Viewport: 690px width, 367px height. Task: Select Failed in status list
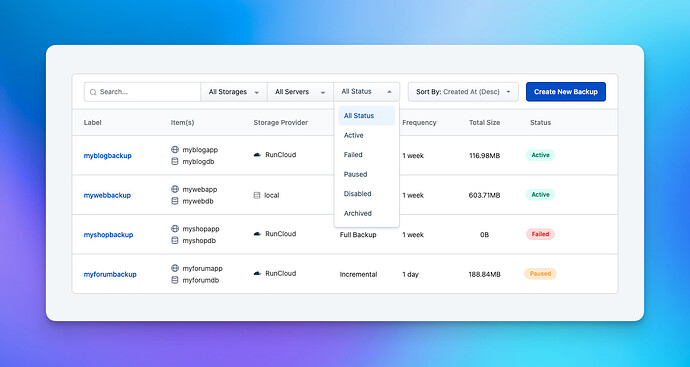tap(367, 155)
